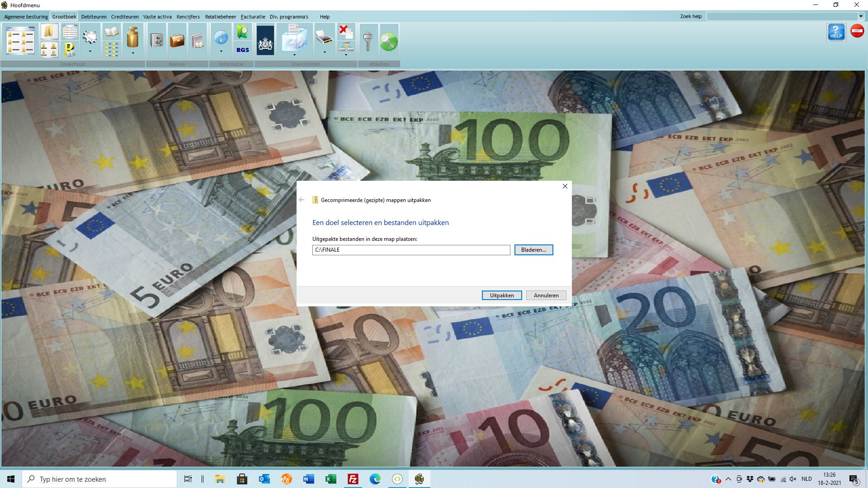Close the extract zip dialog
This screenshot has height=488, width=868.
(565, 186)
